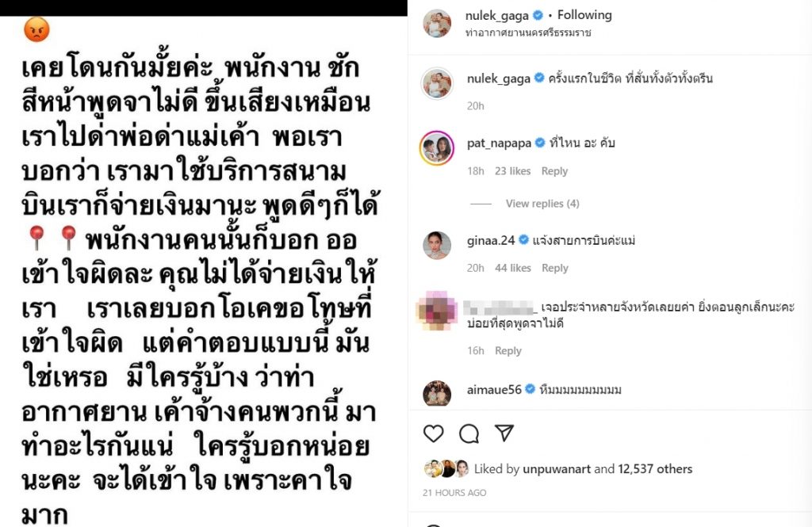The width and height of the screenshot is (812, 527).
Task: Toggle the Following status for nulek_gaga
Action: 584,15
